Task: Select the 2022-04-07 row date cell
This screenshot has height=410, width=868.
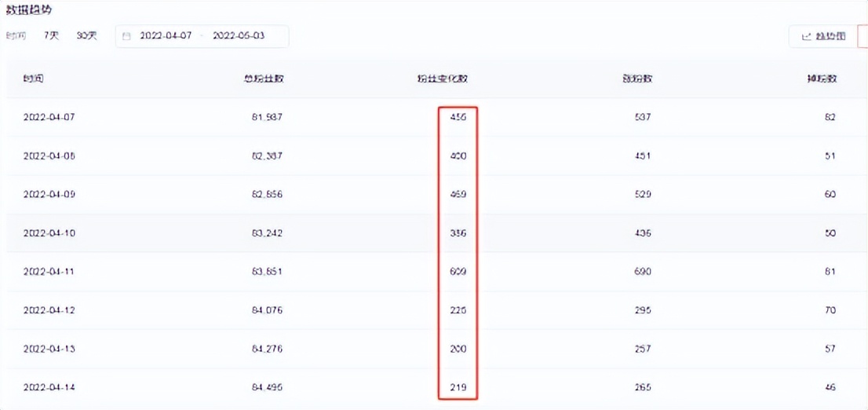Action: (x=49, y=117)
